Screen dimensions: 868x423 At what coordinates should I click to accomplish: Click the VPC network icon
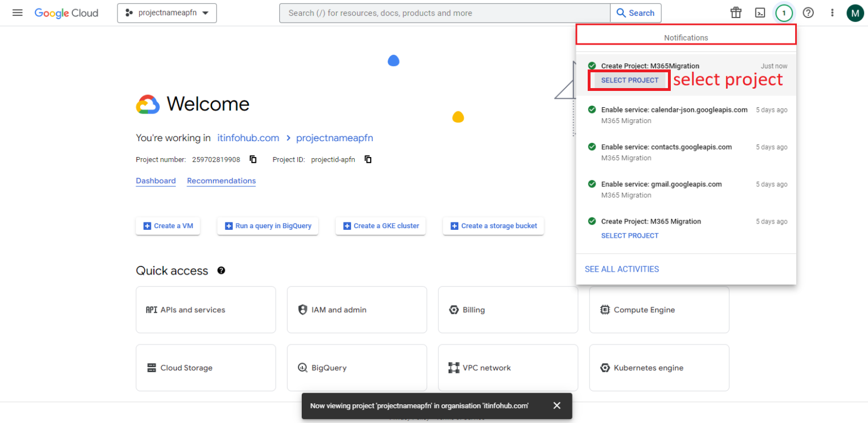(x=453, y=368)
